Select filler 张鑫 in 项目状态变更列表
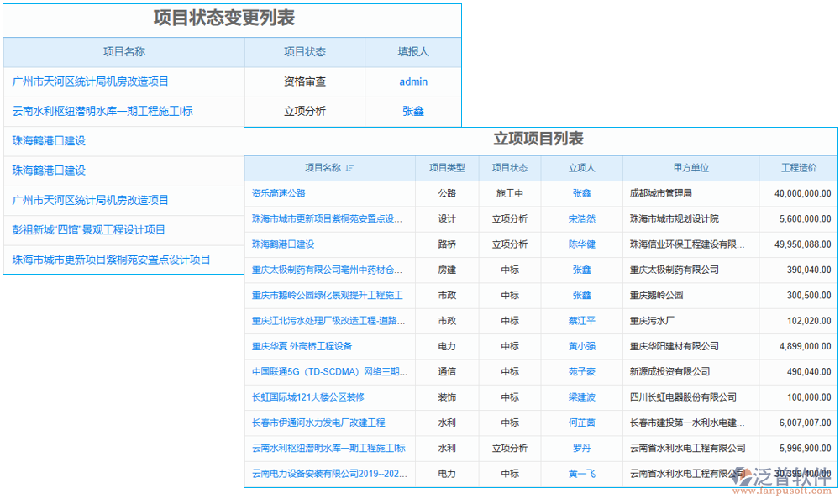The width and height of the screenshot is (840, 504). (x=412, y=111)
